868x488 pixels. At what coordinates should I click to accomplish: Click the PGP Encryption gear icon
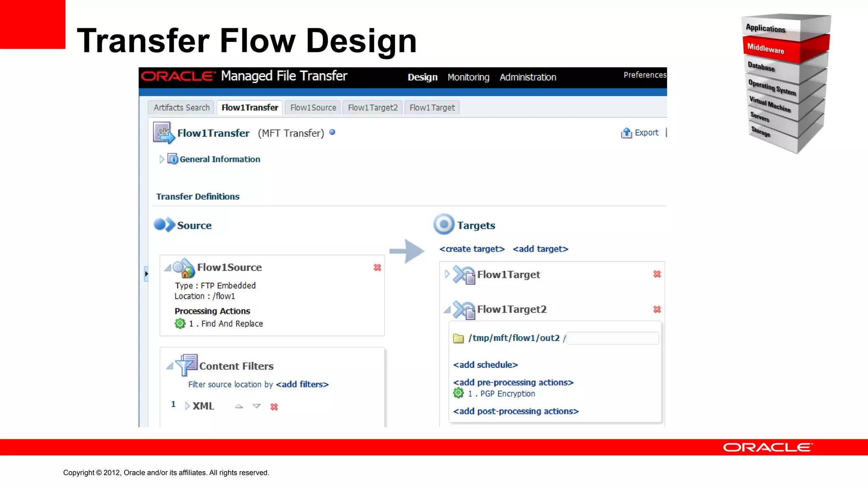coord(459,394)
